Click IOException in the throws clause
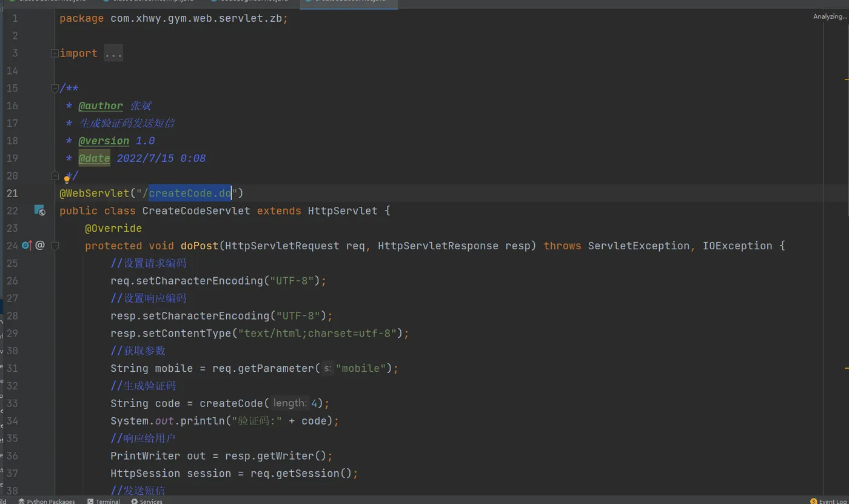Image resolution: width=849 pixels, height=504 pixels. coord(737,246)
